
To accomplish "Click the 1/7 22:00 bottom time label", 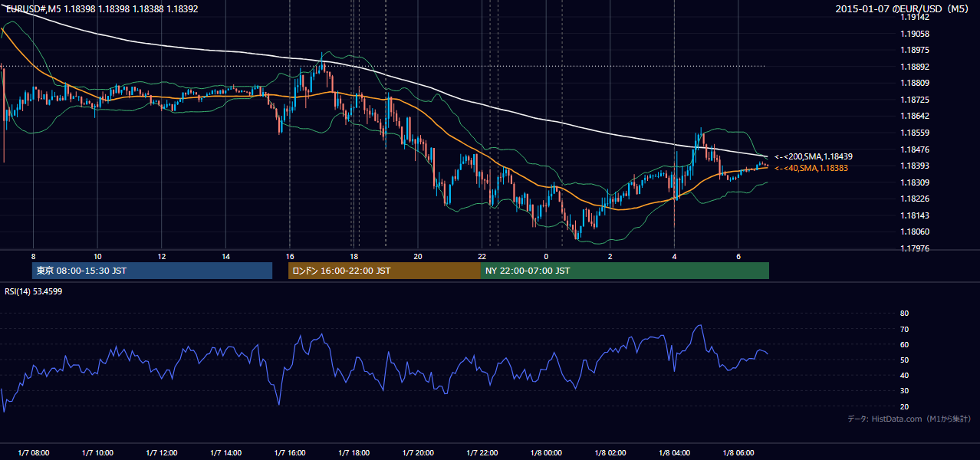I will click(482, 453).
